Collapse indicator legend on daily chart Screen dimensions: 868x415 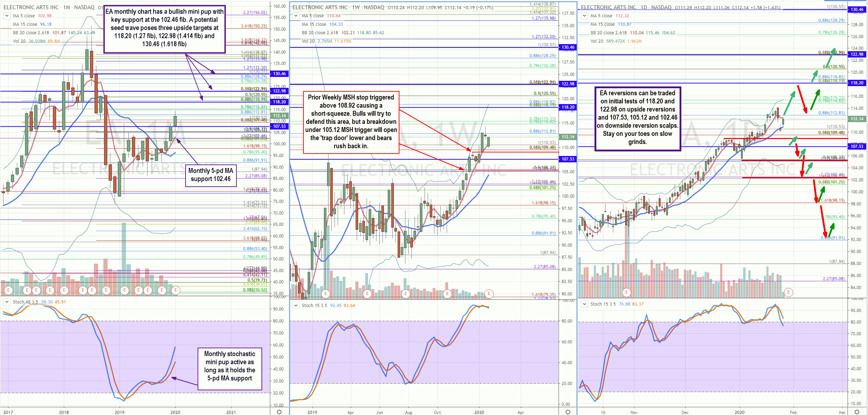tap(584, 16)
